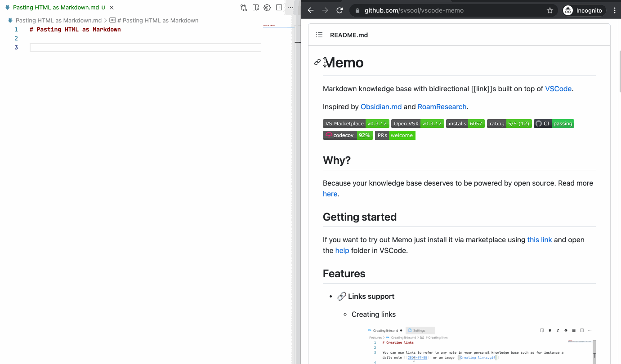The width and height of the screenshot is (621, 364).
Task: Click the codecov 92% badge
Action: pyautogui.click(x=348, y=135)
